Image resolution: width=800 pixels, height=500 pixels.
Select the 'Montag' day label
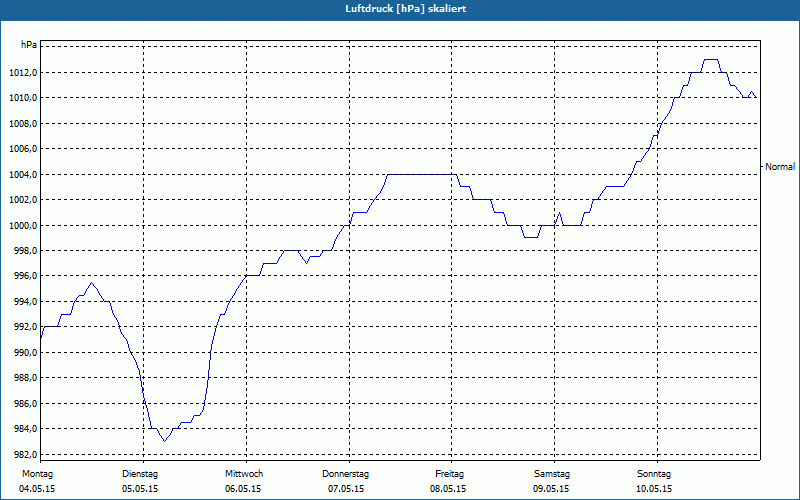click(37, 474)
